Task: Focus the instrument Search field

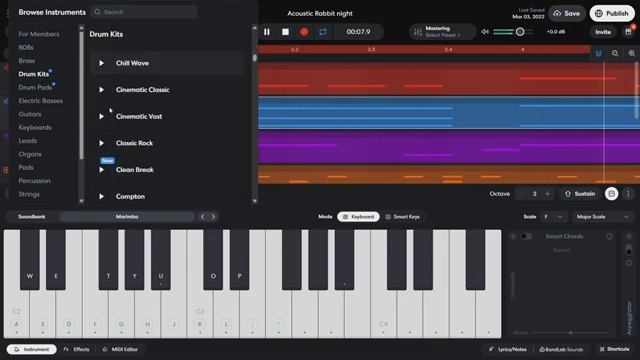Action: click(x=144, y=12)
